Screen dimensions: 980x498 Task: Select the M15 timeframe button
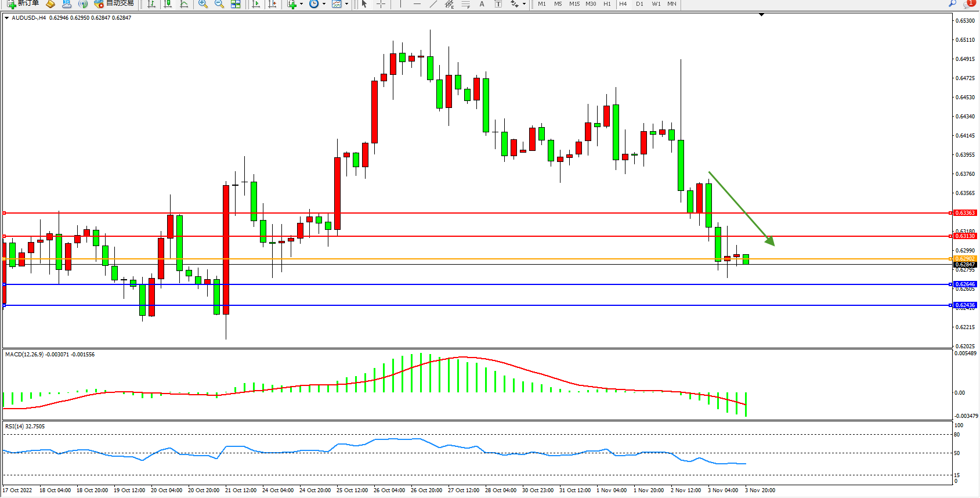574,4
